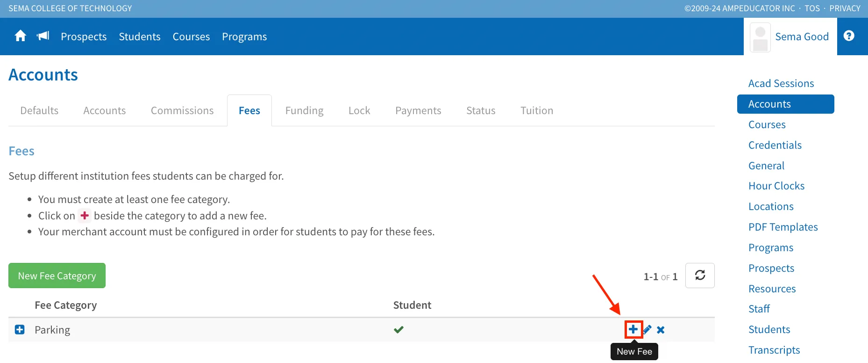
Task: Open Credentials in the sidebar
Action: (775, 145)
